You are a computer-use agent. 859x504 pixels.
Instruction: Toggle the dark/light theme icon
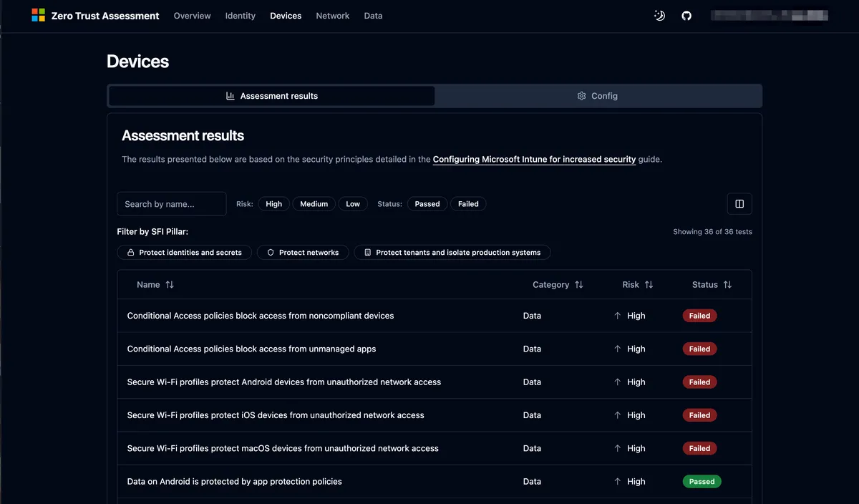(x=659, y=16)
